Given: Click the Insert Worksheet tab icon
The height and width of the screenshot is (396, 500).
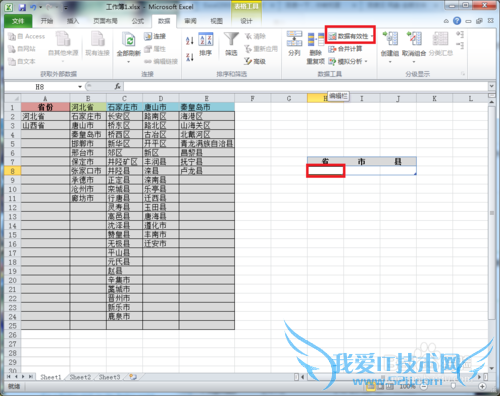Looking at the screenshot, I should click(133, 377).
